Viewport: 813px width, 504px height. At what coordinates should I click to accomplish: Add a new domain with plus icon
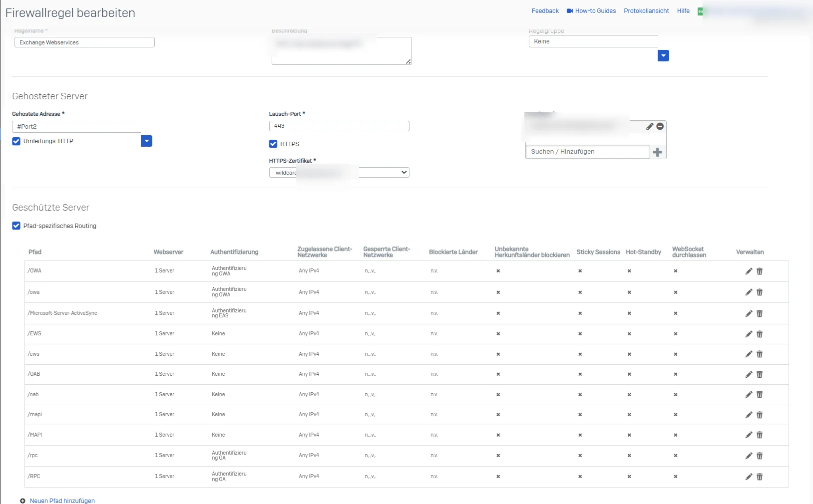click(x=658, y=152)
